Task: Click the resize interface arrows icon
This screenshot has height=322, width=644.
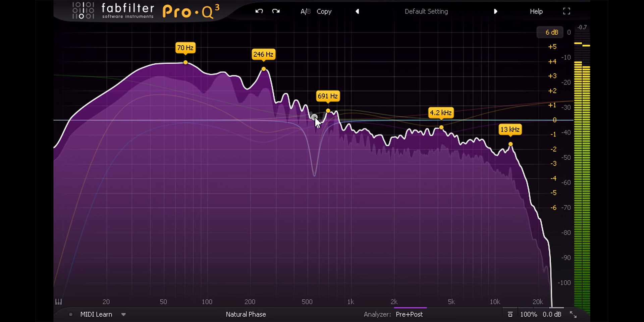Action: (x=573, y=314)
